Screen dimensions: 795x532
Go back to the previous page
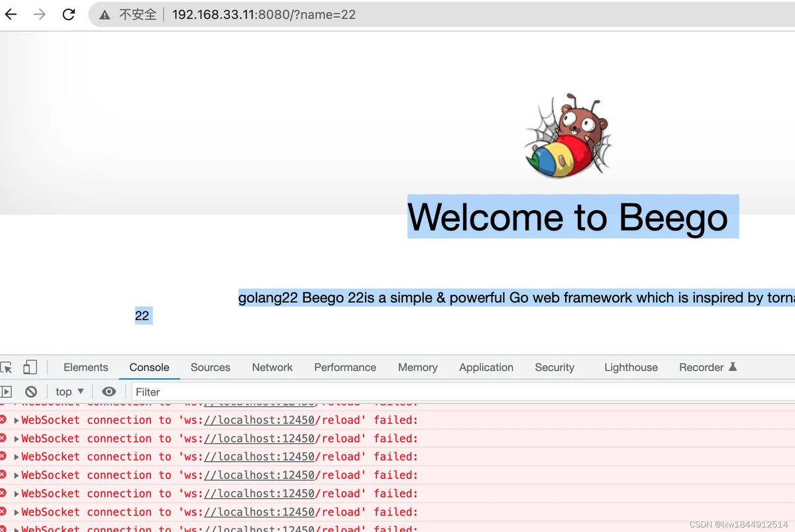coord(11,14)
